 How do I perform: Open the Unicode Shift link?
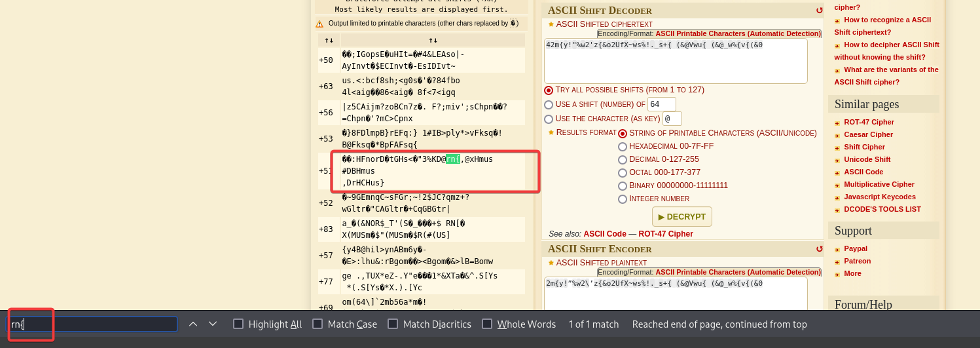pyautogui.click(x=867, y=159)
